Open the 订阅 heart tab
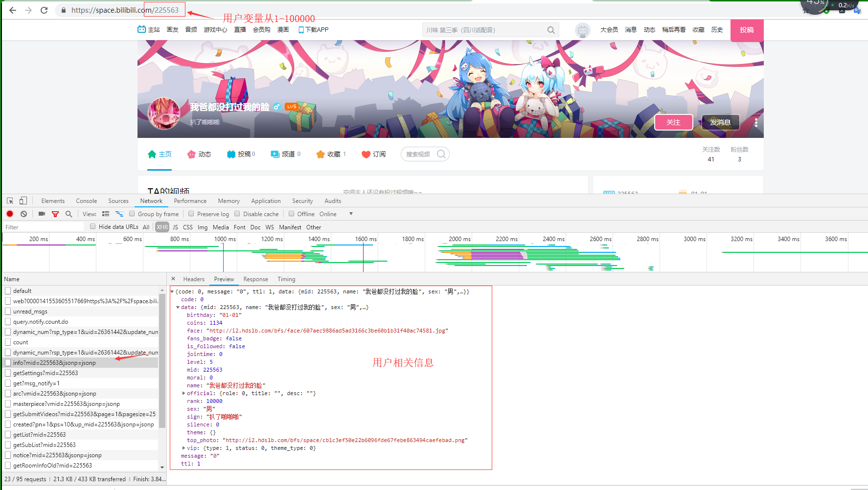This screenshot has width=868, height=490. click(373, 155)
